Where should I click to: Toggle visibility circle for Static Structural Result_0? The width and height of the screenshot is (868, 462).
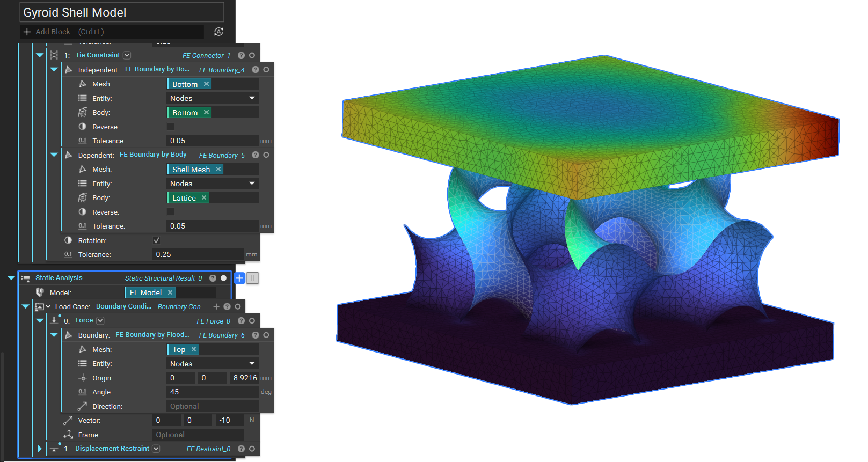(x=223, y=278)
